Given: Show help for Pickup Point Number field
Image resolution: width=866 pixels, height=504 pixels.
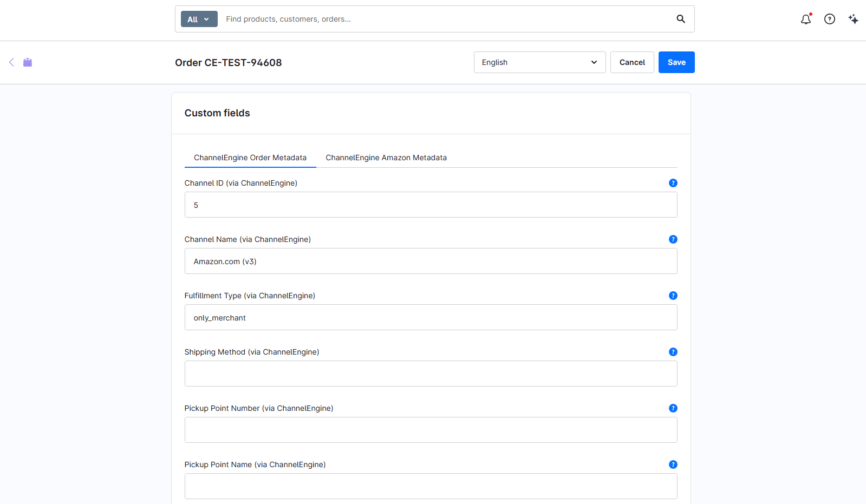Looking at the screenshot, I should pyautogui.click(x=673, y=408).
